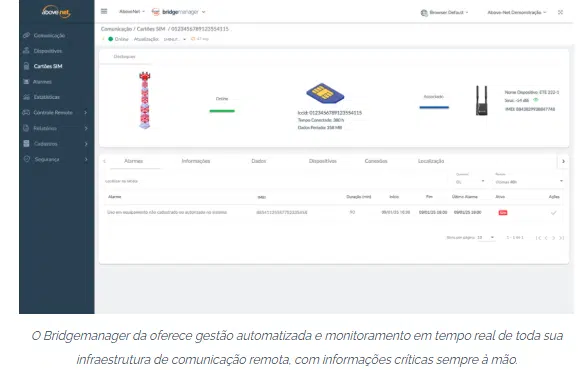This screenshot has width=578, height=370.
Task: Click the Controle Remoto sidebar icon
Action: coord(26,112)
